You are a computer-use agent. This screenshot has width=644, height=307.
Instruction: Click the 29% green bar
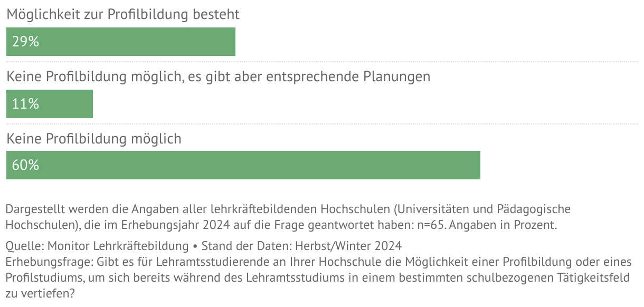coord(121,42)
